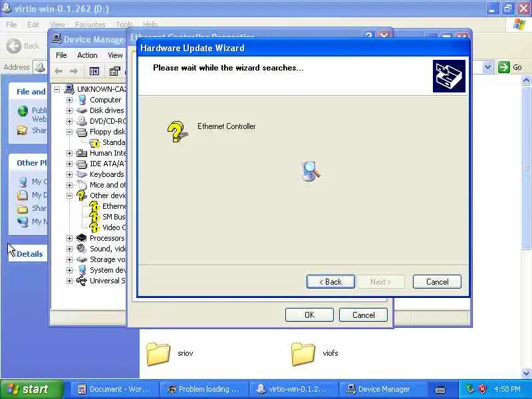Select the Processors chip icon

(x=81, y=238)
